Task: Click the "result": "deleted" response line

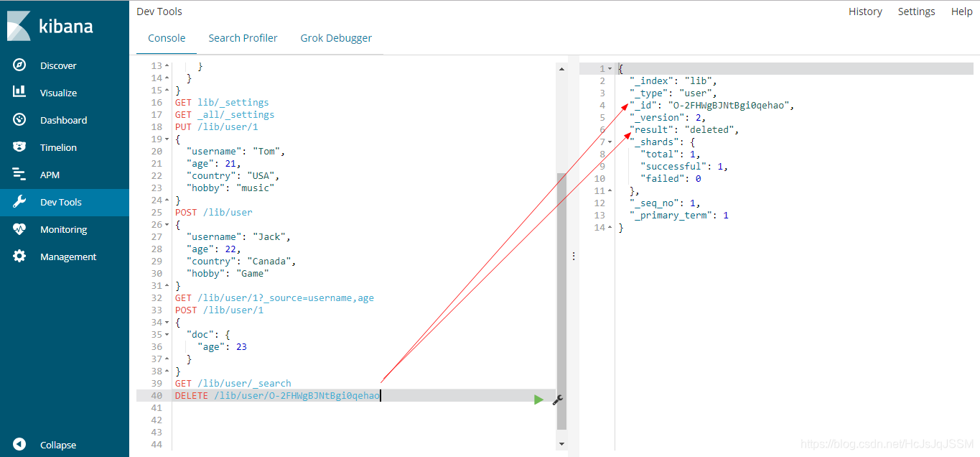Action: 684,130
